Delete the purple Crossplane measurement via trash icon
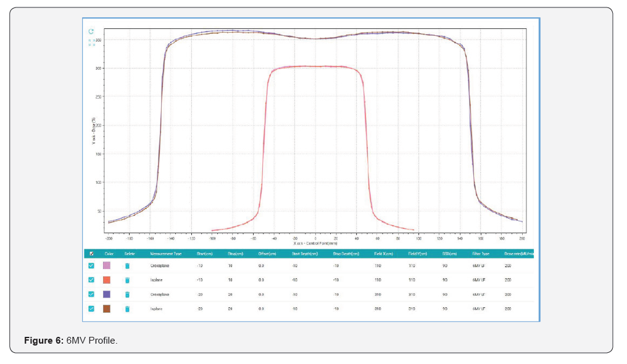The height and width of the screenshot is (364, 627). [x=127, y=294]
